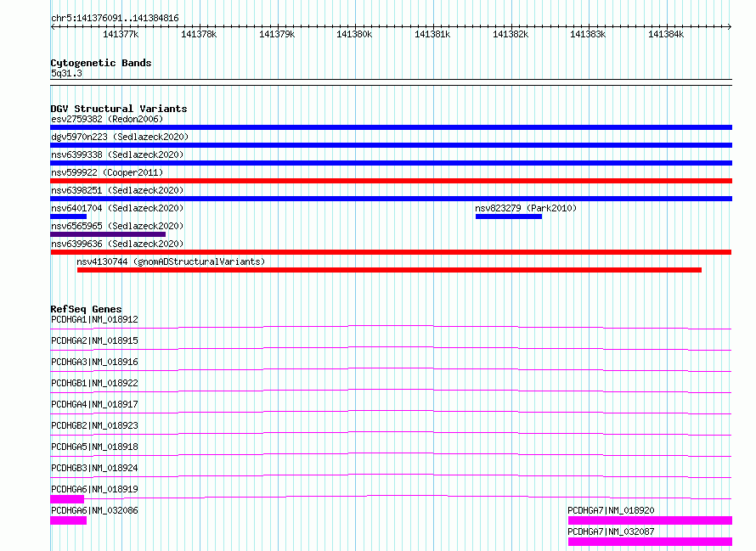The image size is (756, 551).
Task: Select the 5q31.3 cytogenetic band label
Action: [x=66, y=73]
